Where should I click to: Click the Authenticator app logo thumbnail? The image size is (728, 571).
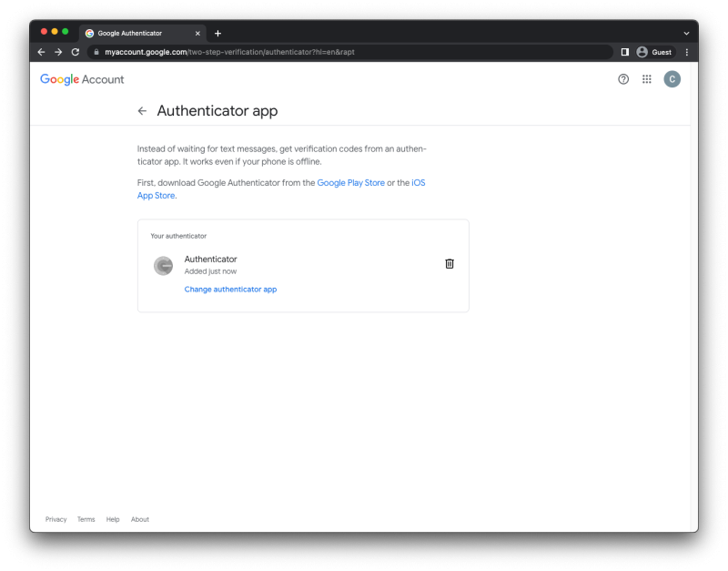point(163,265)
